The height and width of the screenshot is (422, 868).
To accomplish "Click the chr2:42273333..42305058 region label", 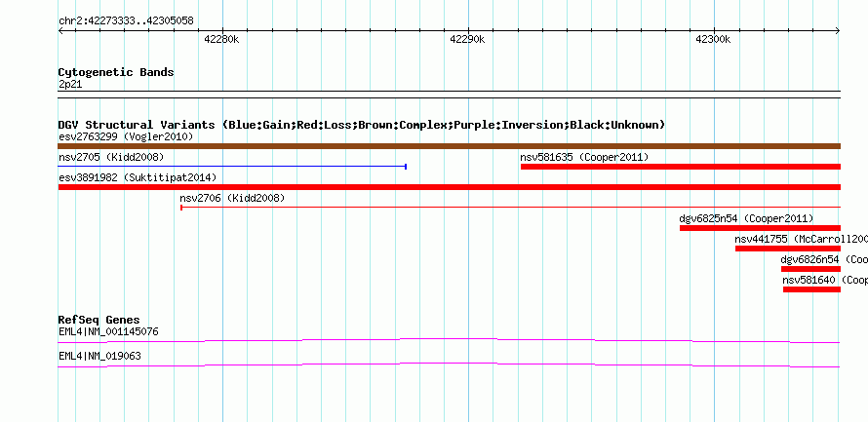I will click(x=126, y=21).
